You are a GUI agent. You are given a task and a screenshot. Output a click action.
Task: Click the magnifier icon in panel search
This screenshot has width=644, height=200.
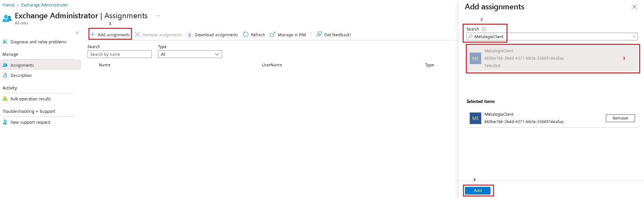point(470,37)
